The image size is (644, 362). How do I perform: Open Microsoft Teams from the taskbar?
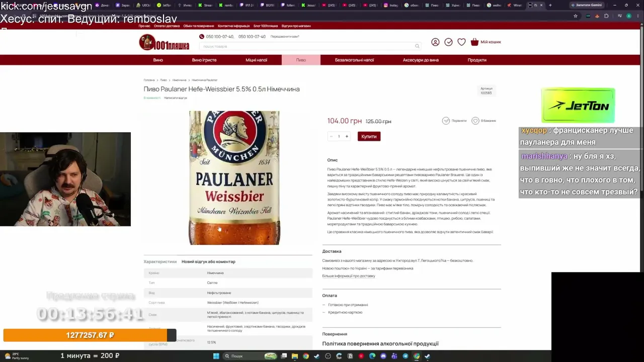point(394,356)
